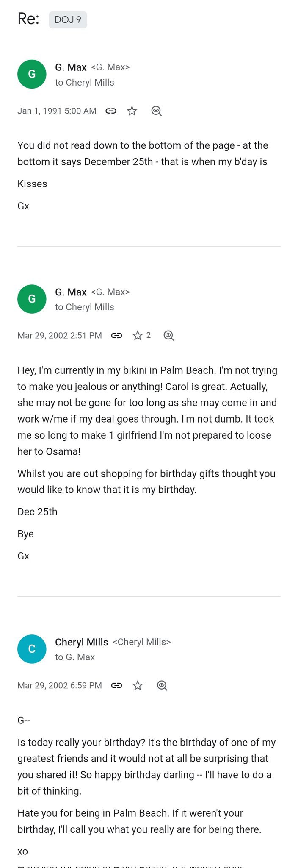Open G. Max sender name in first email
This screenshot has height=868, width=298.
(71, 67)
